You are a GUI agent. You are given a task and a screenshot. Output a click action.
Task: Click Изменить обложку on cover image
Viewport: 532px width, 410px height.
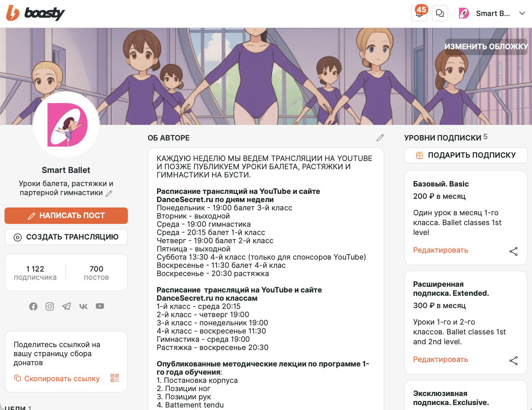pos(486,47)
